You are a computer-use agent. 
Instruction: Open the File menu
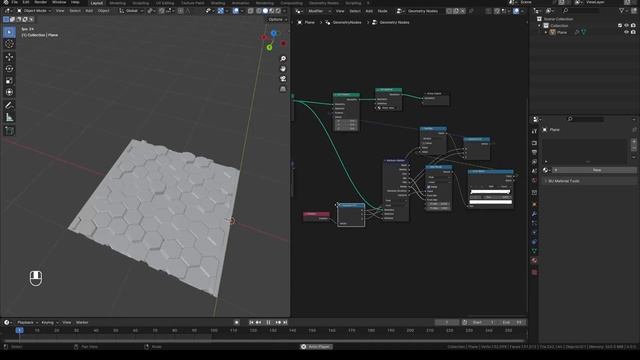click(x=14, y=2)
